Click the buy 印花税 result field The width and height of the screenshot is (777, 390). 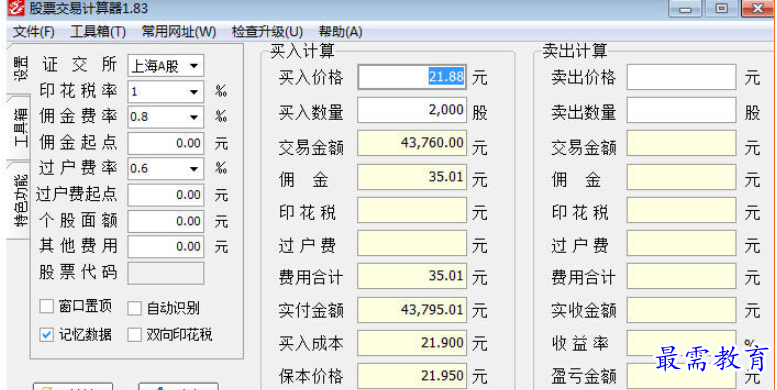coord(412,210)
